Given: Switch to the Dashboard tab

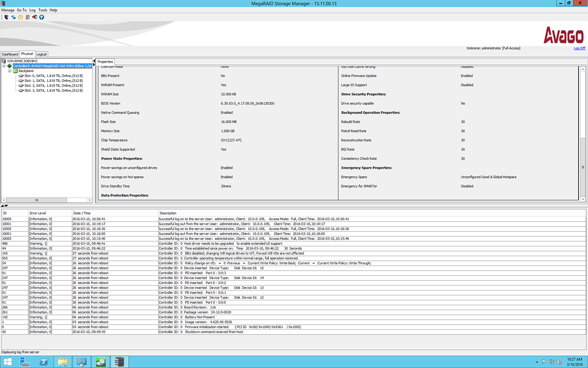Looking at the screenshot, I should pyautogui.click(x=10, y=54).
